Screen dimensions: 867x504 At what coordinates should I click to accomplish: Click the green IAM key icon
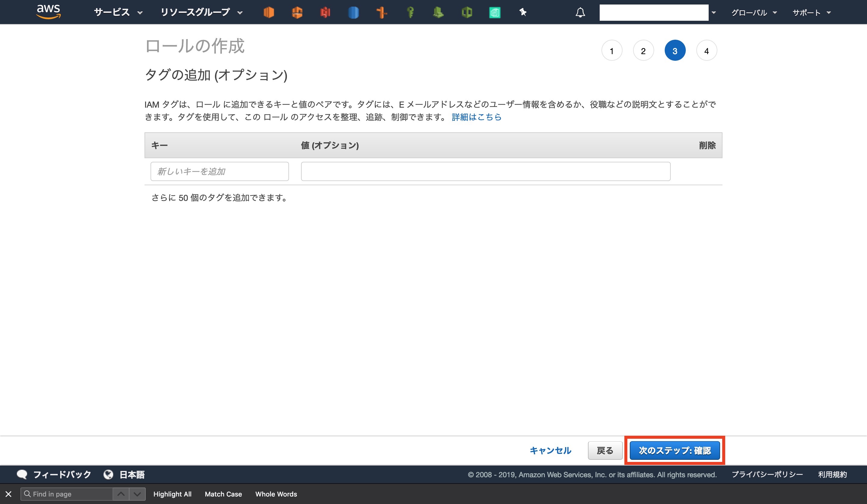pyautogui.click(x=410, y=13)
